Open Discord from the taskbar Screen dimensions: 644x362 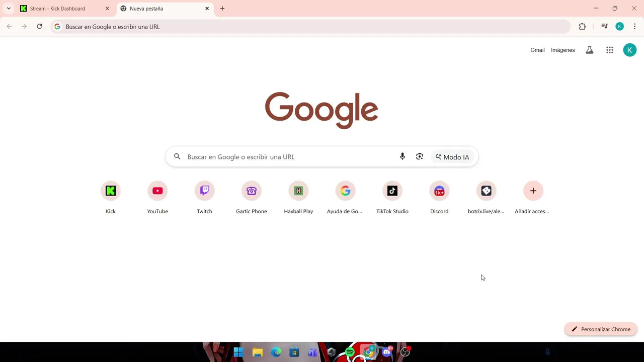(387, 352)
